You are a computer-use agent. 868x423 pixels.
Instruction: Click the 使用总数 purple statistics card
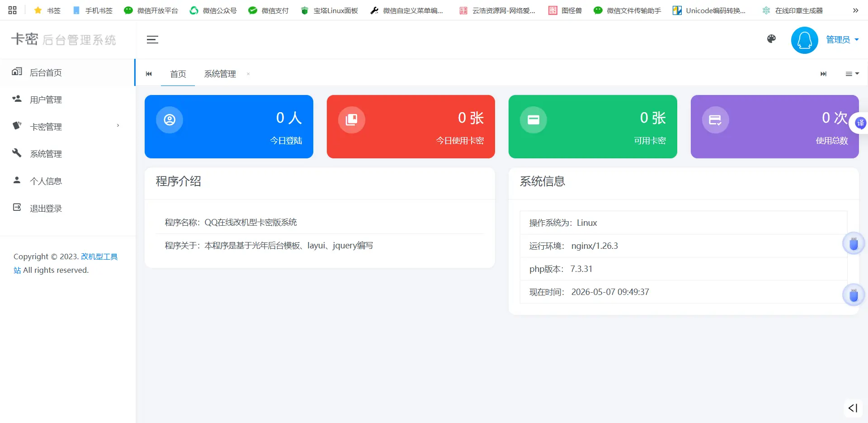click(775, 127)
